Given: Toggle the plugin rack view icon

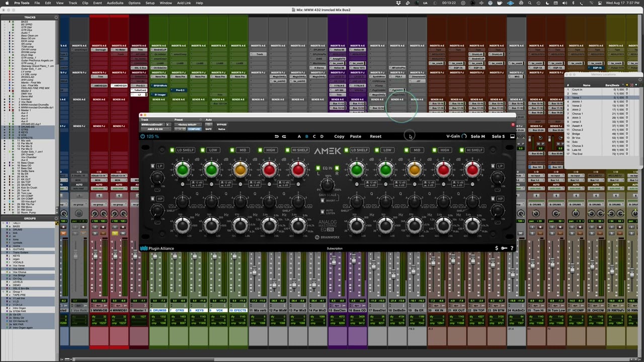Looking at the screenshot, I should 512,136.
